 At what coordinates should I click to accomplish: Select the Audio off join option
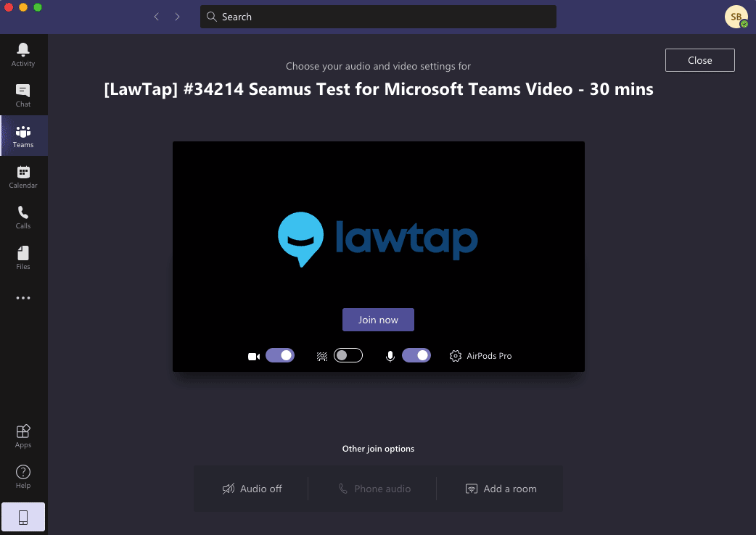252,489
